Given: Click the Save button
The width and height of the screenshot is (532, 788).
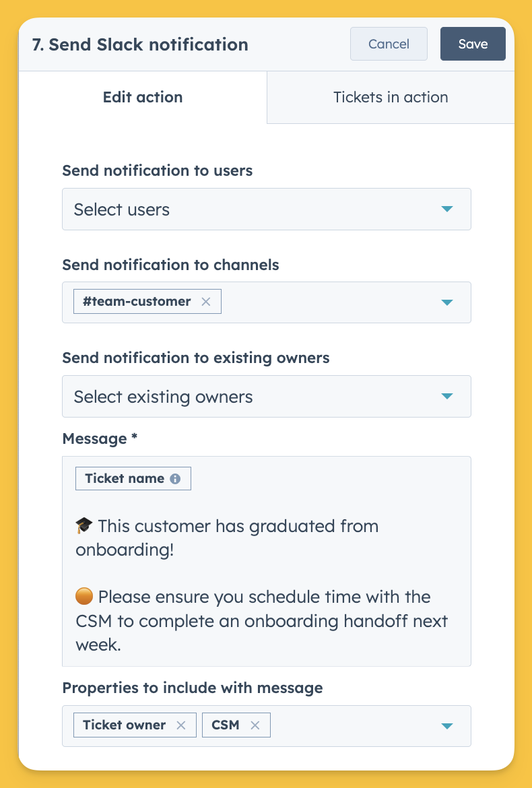Looking at the screenshot, I should (473, 44).
